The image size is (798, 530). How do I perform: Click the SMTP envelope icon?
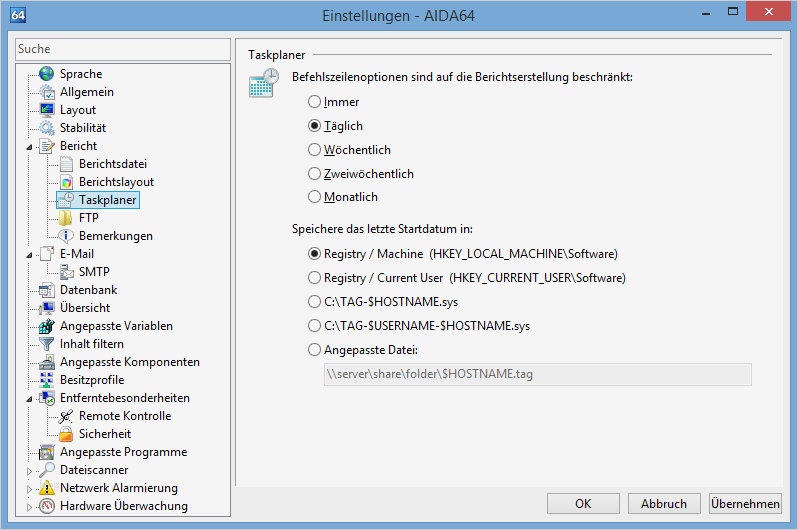66,272
